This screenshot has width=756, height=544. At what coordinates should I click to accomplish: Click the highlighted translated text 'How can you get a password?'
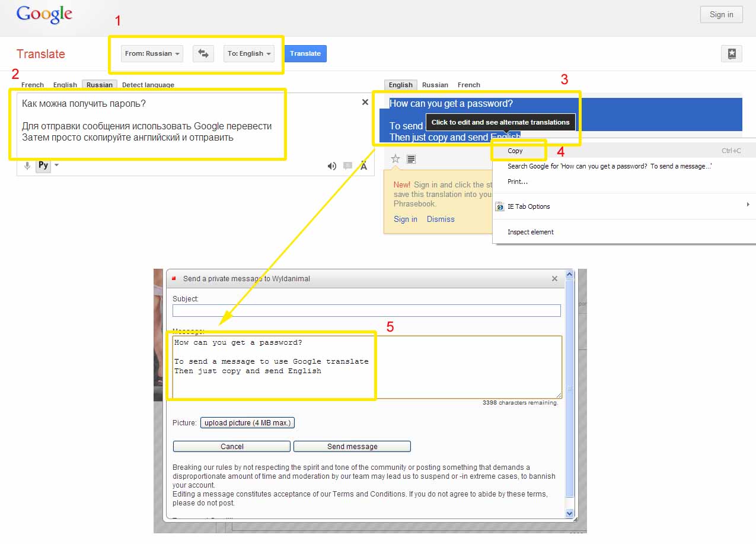451,103
